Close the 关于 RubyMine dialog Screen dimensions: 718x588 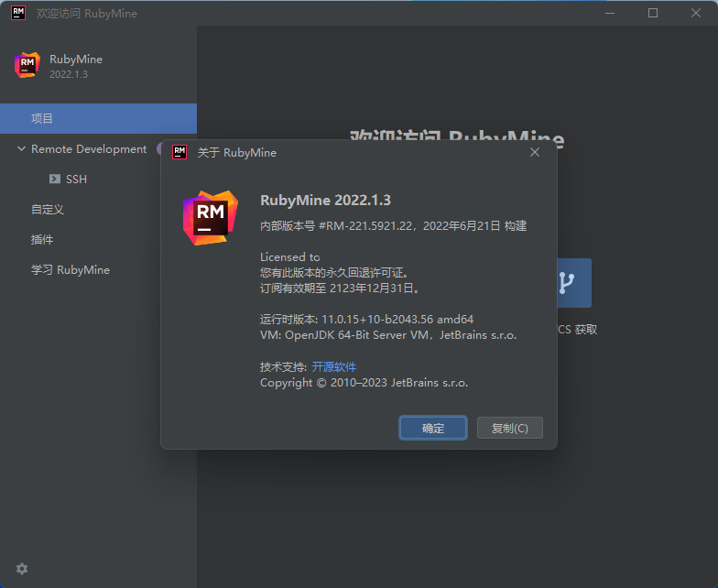pyautogui.click(x=535, y=152)
